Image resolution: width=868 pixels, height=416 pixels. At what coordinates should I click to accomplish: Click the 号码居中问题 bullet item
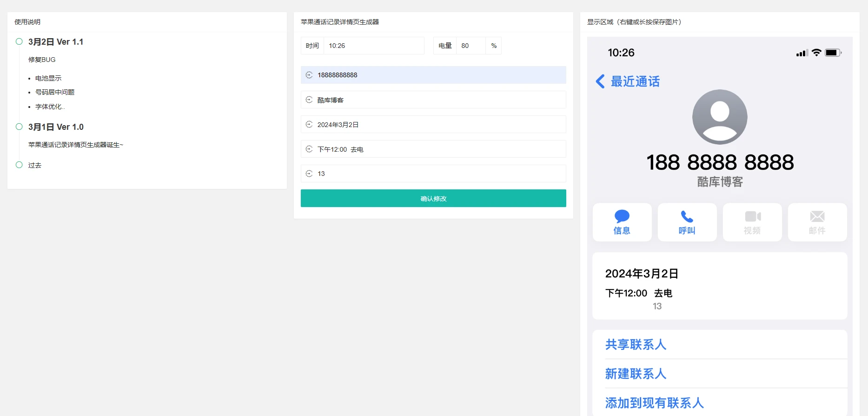55,92
